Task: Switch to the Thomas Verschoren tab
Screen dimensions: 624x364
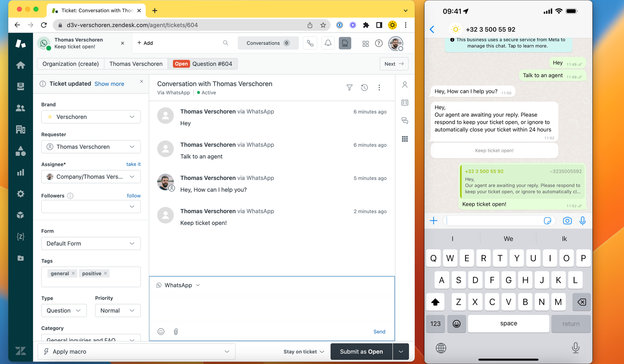Action: (x=136, y=64)
